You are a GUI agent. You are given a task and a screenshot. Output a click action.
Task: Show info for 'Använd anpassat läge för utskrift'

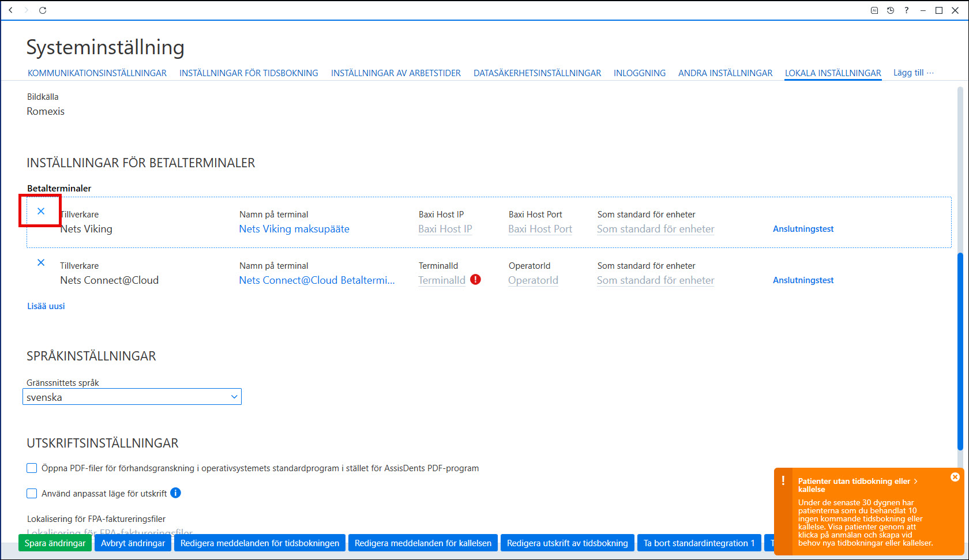click(x=176, y=493)
